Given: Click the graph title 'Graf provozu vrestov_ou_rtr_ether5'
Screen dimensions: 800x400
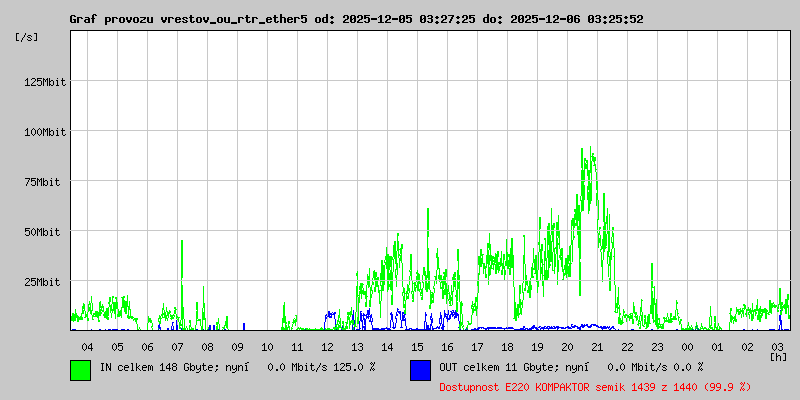Looking at the screenshot, I should point(188,19).
